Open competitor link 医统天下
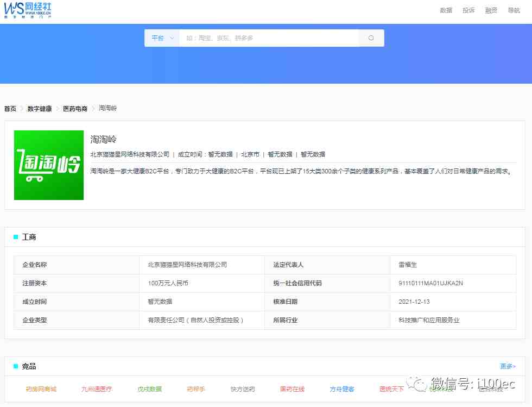This screenshot has width=532, height=407. pos(391,389)
